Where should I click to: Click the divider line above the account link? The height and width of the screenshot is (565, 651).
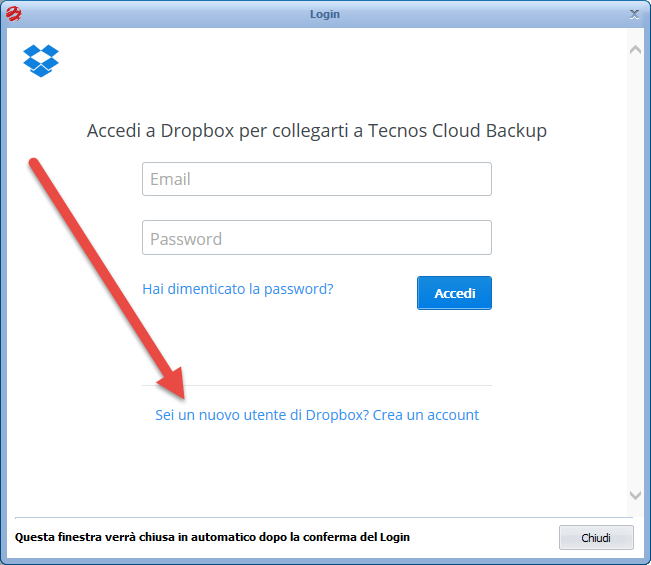point(317,386)
